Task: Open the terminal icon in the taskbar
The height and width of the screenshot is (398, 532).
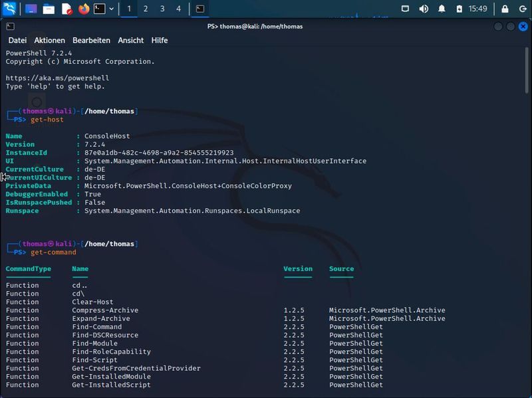Action: click(x=98, y=9)
